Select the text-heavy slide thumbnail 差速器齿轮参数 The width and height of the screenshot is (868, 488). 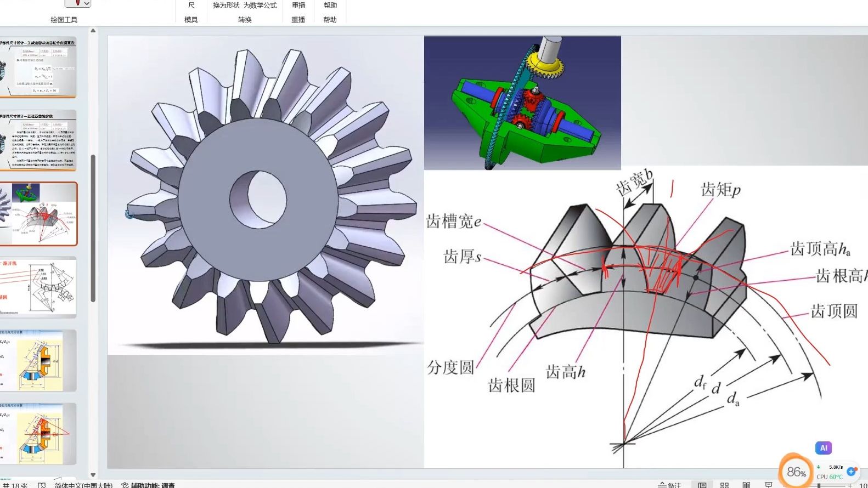37,140
